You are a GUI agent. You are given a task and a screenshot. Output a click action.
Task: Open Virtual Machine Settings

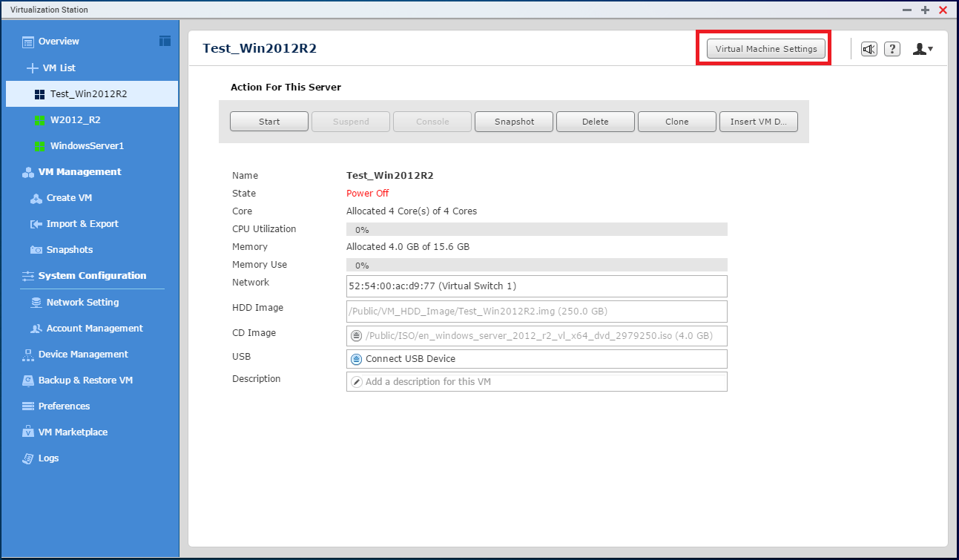(x=765, y=49)
